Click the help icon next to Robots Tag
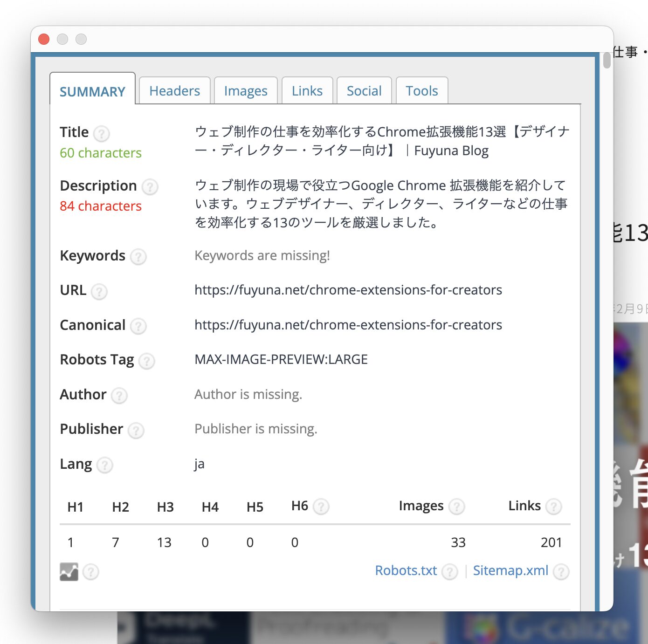The width and height of the screenshot is (648, 644). (146, 361)
